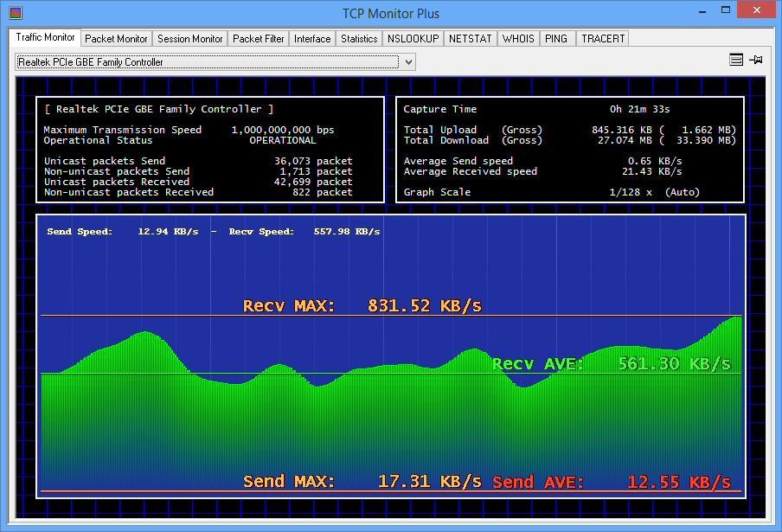Viewport: 782px width, 532px height.
Task: Open the Interface tab
Action: [x=312, y=38]
